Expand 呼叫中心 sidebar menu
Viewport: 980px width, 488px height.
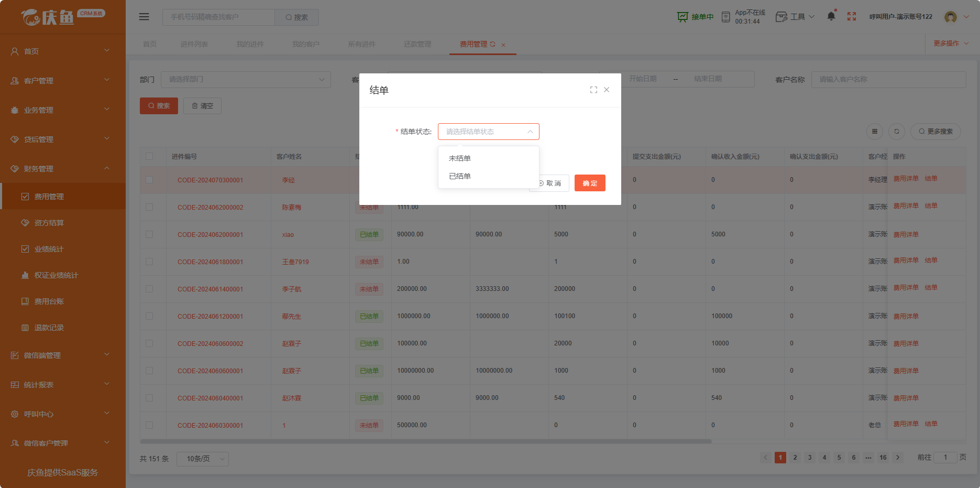63,414
